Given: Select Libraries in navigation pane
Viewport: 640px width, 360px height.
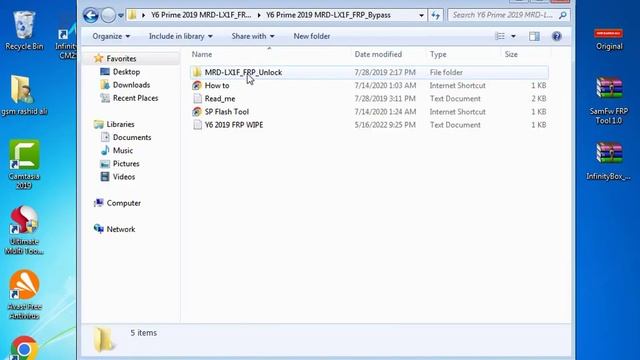Looking at the screenshot, I should (120, 124).
